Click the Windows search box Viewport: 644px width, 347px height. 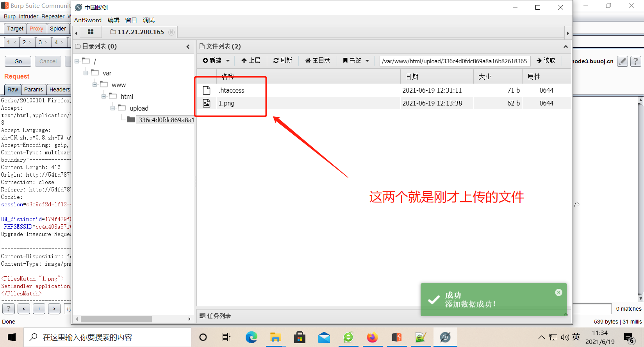[x=107, y=337]
